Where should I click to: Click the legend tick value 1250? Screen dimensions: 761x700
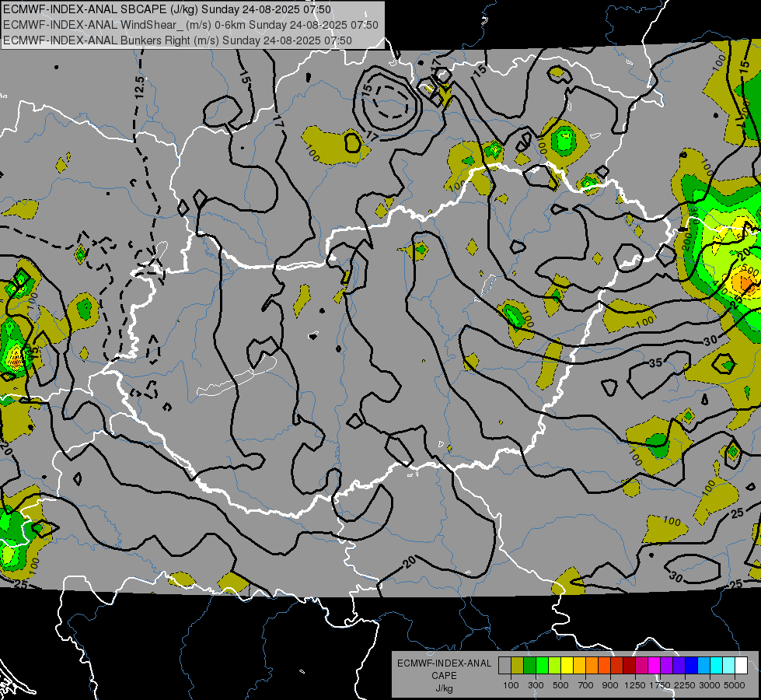tap(635, 685)
